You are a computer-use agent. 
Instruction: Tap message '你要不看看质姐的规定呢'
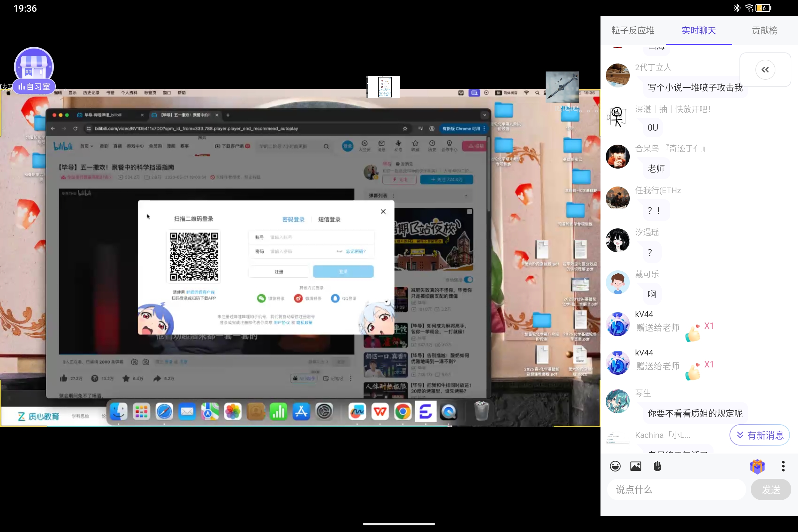[x=695, y=413]
